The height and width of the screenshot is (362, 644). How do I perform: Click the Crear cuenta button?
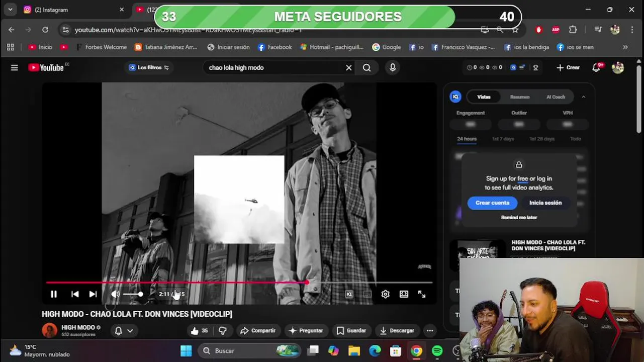coord(492,203)
